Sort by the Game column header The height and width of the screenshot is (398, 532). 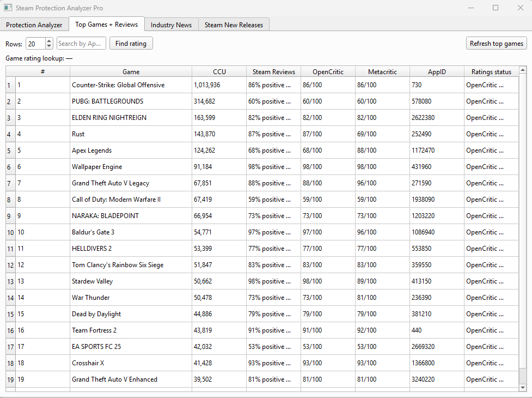131,72
